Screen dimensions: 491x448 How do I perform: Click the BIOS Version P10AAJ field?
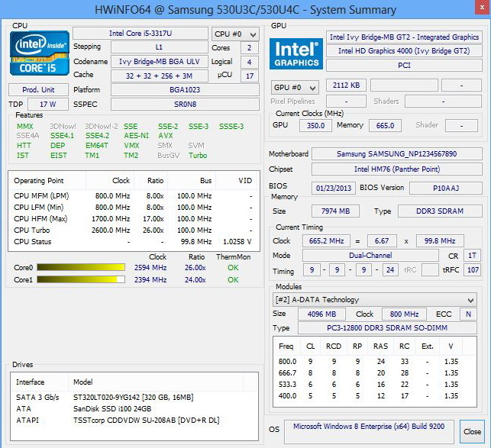pyautogui.click(x=446, y=189)
